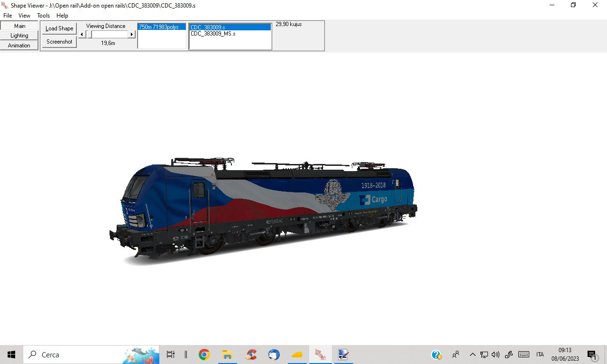Open the paint-monitor app on the taskbar
The width and height of the screenshot is (607, 364).
point(343,355)
